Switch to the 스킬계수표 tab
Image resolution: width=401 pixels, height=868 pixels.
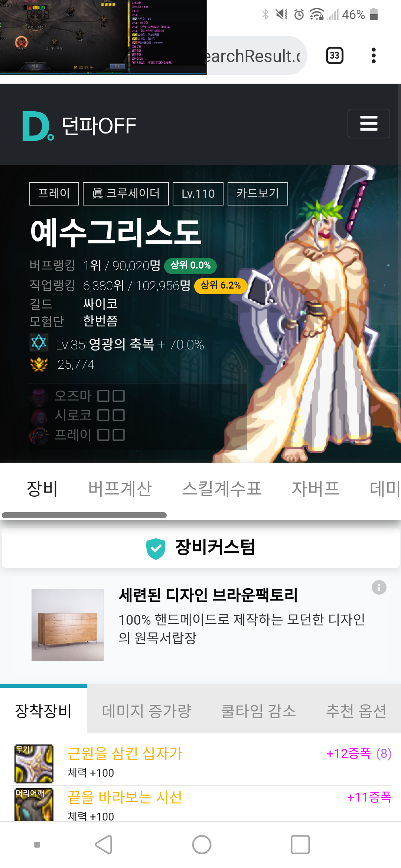tap(222, 488)
